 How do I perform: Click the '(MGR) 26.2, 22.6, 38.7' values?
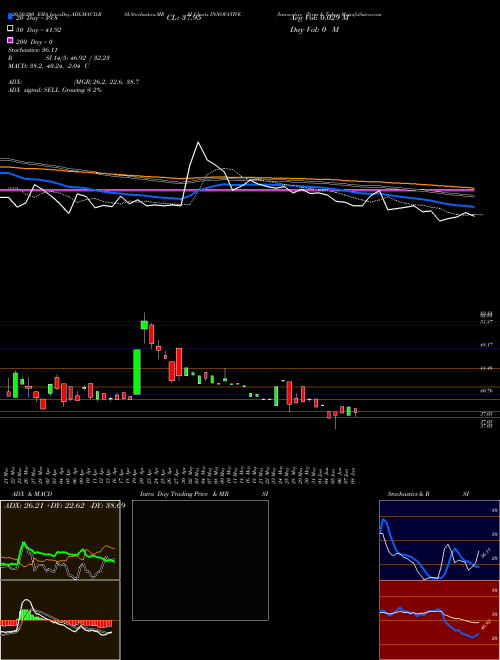pos(106,82)
